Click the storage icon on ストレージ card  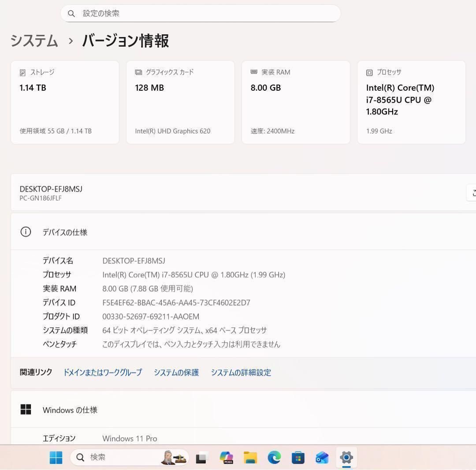click(22, 73)
